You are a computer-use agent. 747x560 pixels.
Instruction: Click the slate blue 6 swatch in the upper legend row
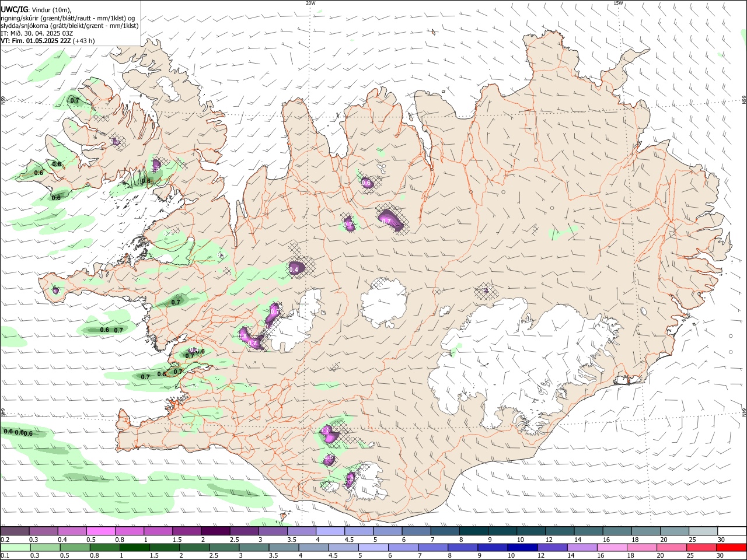pyautogui.click(x=416, y=531)
